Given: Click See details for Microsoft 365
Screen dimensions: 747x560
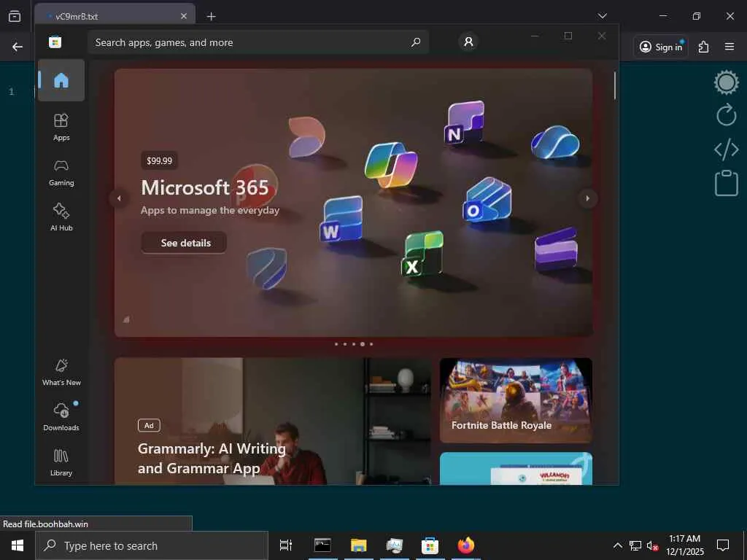Looking at the screenshot, I should 184,243.
